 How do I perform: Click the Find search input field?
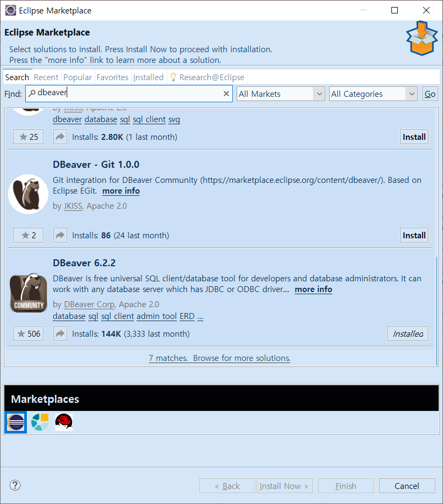(129, 94)
